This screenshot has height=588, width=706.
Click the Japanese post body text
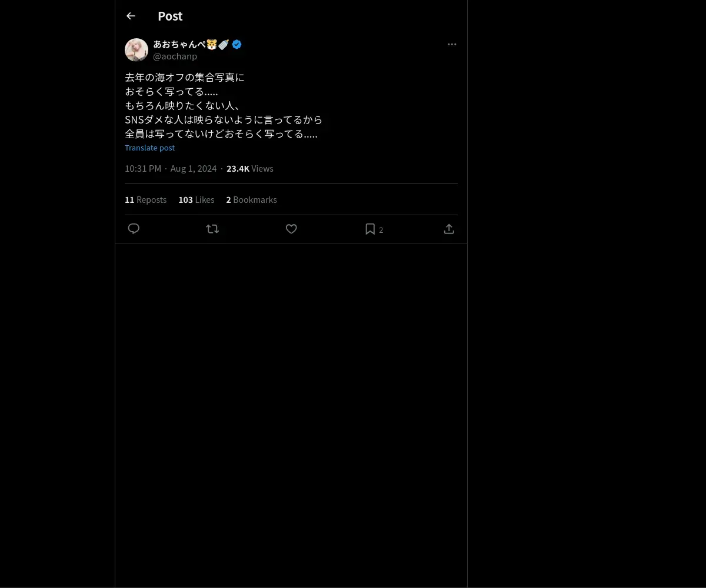224,105
